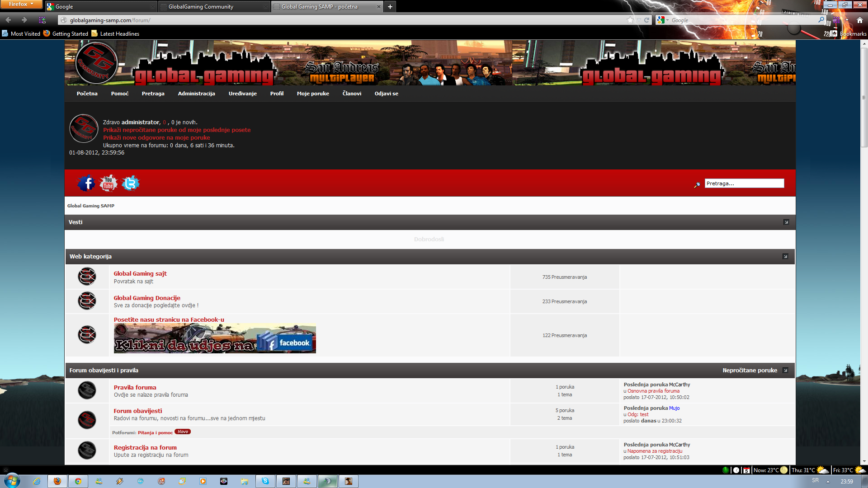Click the Facebook social icon
The width and height of the screenshot is (868, 488).
click(x=86, y=183)
